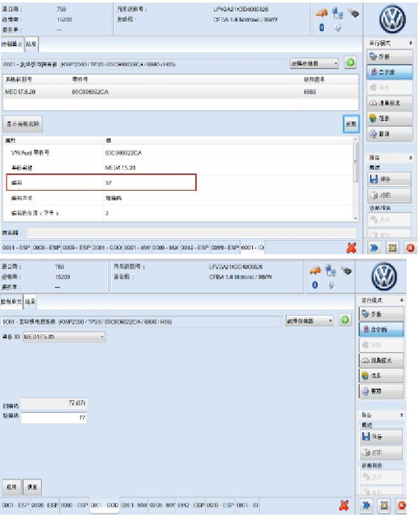The image size is (420, 516).
Task: Select Self-diagnosis mode button in upper screen
Action: click(x=389, y=72)
